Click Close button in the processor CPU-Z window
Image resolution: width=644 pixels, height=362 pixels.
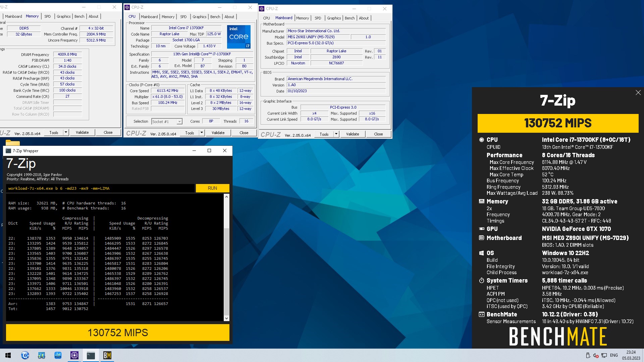(244, 133)
